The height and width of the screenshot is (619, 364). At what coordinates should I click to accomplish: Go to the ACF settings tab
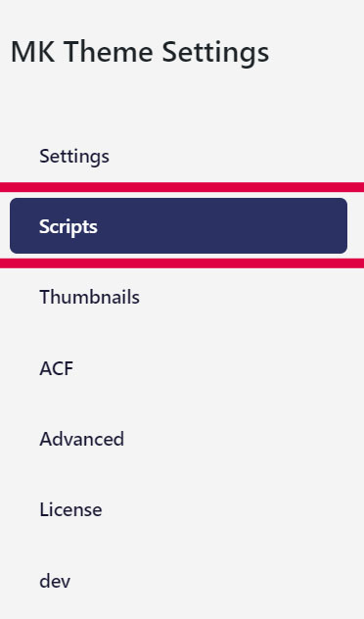(178, 368)
